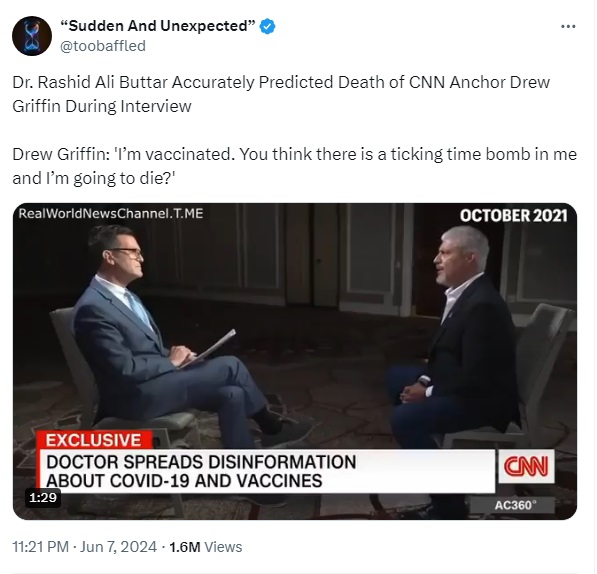Open the hourglass profile avatar
The width and height of the screenshot is (597, 574).
click(32, 36)
